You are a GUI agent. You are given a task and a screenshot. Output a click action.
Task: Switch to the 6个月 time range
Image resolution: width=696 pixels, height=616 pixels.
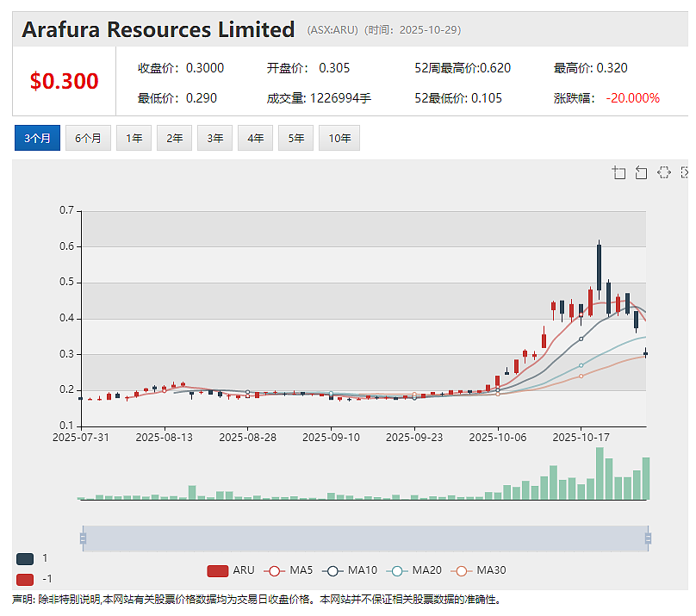88,138
